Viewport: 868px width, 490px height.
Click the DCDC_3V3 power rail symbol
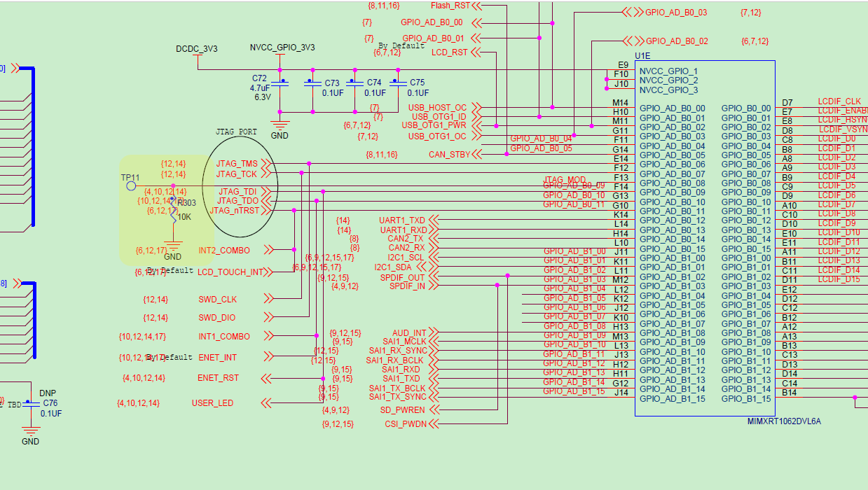point(196,57)
